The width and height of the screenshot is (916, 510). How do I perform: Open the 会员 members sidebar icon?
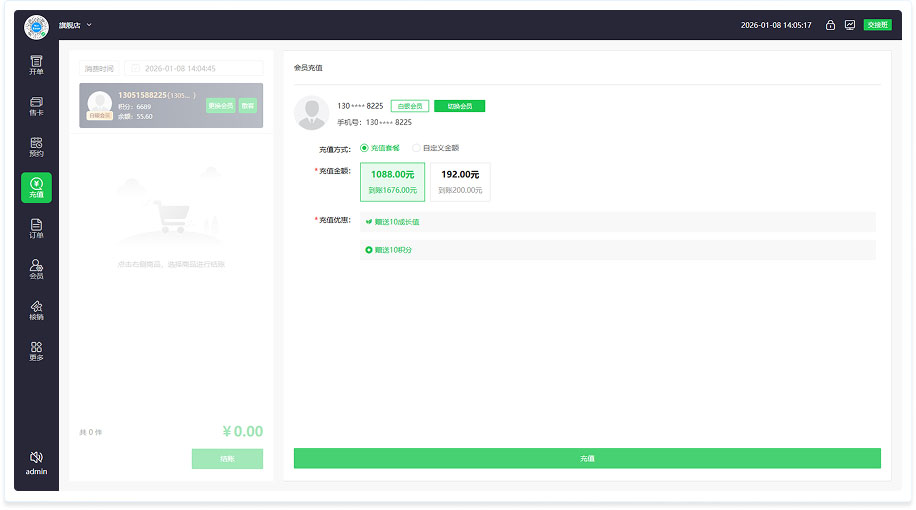point(36,269)
